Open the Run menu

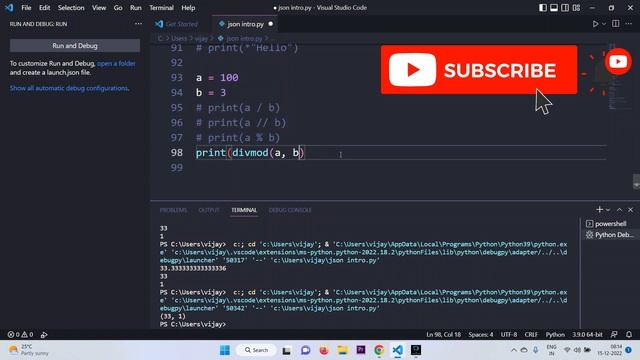(x=136, y=8)
